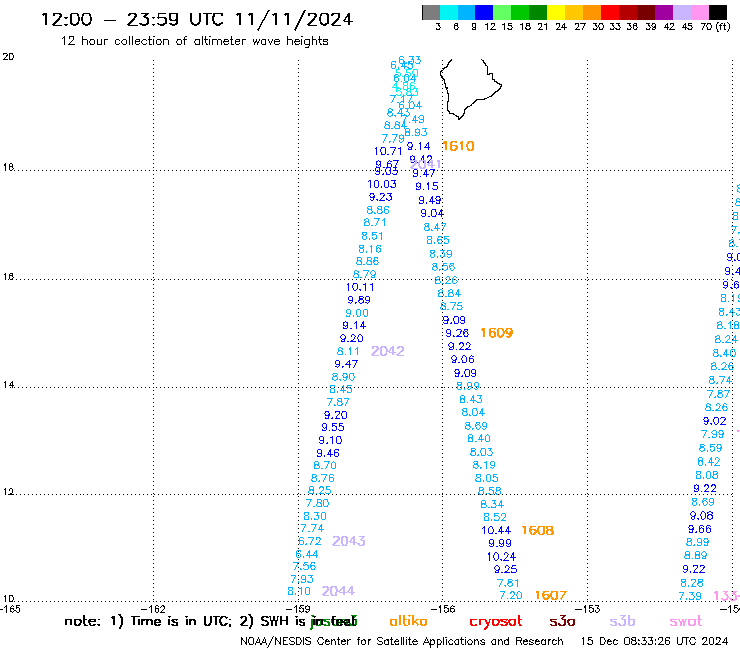Click the wave height value 10.03
The height and width of the screenshot is (650, 740).
pyautogui.click(x=382, y=185)
